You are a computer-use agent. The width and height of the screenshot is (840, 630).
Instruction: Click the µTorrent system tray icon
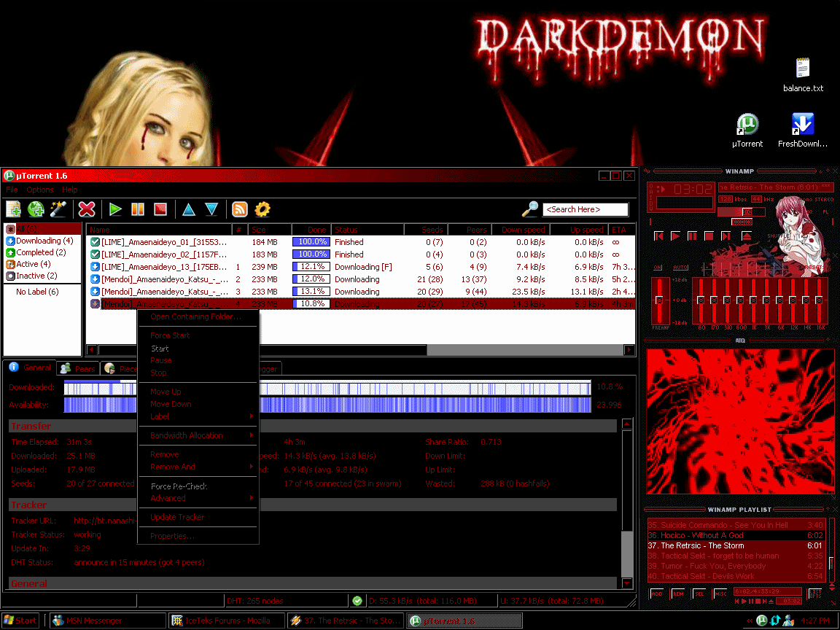[762, 621]
